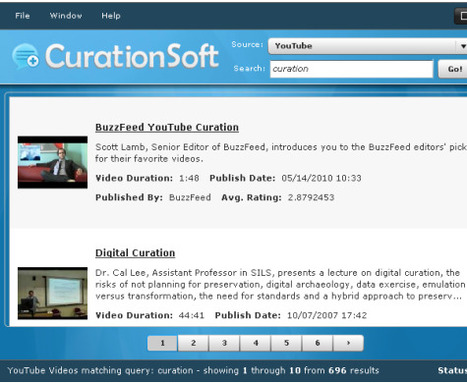Click the Source dropdown arrow
This screenshot has width=467, height=383.
463,46
